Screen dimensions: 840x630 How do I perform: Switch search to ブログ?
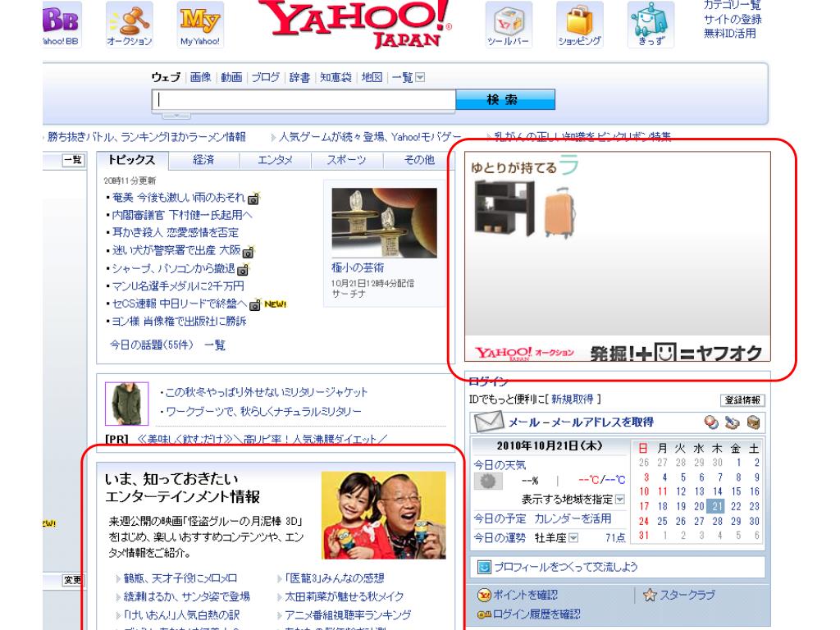pos(266,77)
